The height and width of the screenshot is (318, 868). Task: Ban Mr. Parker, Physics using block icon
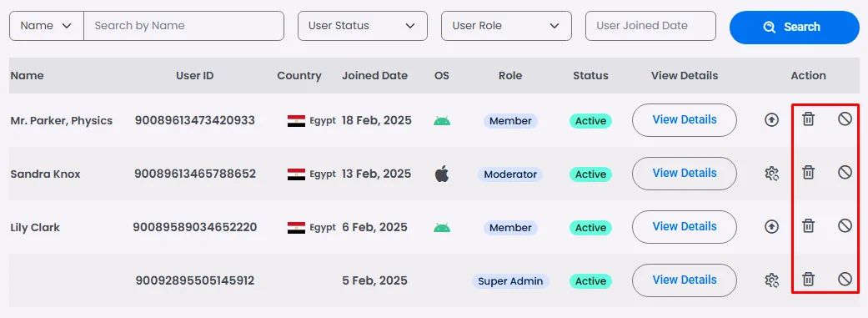coord(845,119)
